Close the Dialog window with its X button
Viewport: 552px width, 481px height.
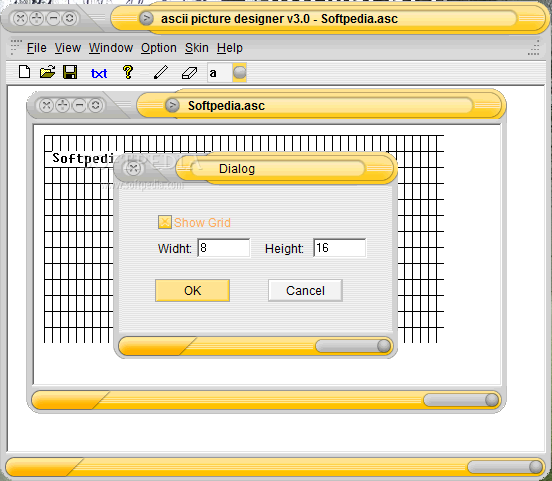click(x=133, y=169)
